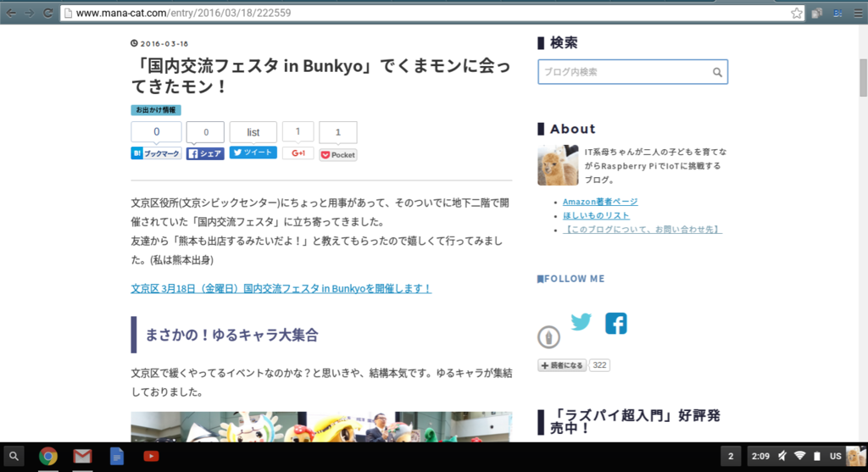Click the mascot group photo
Viewport: 868px width, 472px height.
click(321, 426)
